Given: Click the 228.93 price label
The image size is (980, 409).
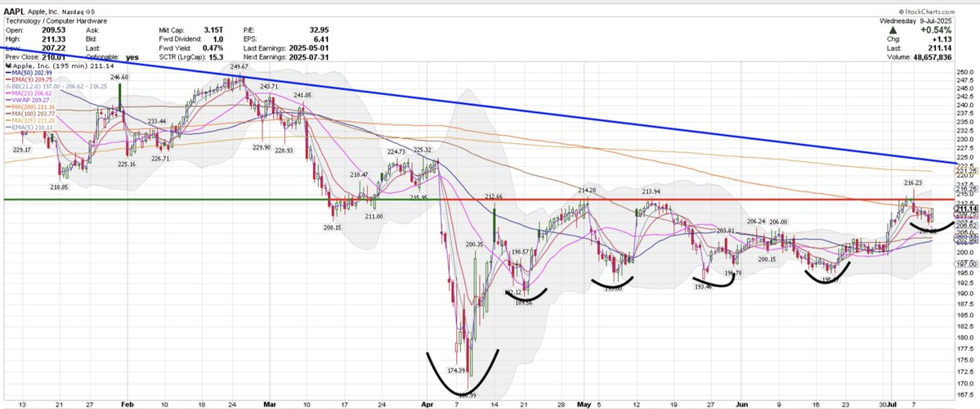Looking at the screenshot, I should tap(284, 151).
